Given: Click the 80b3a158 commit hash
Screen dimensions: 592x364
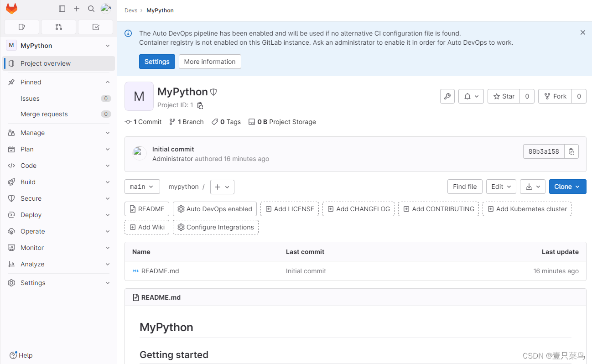Looking at the screenshot, I should (x=544, y=151).
